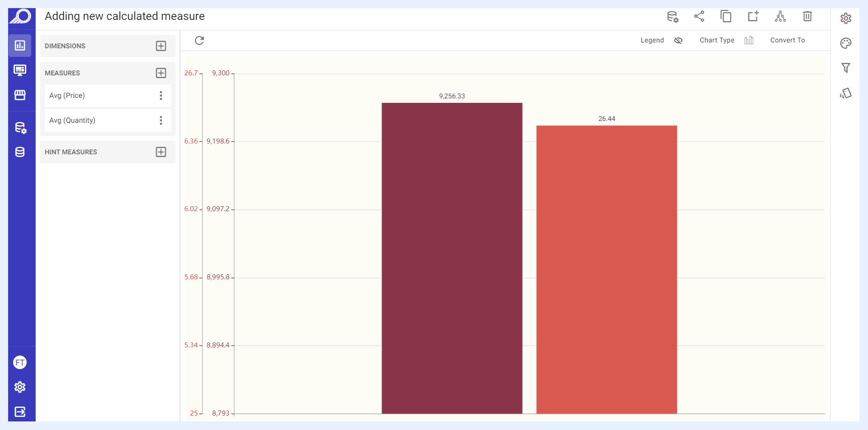Open the filter panel
Screen dimensions: 868x430
coord(846,68)
